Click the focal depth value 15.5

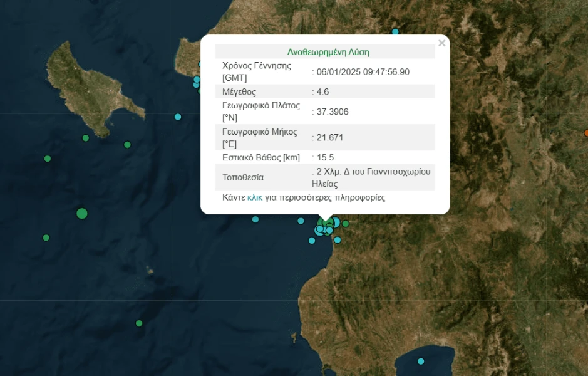(325, 157)
